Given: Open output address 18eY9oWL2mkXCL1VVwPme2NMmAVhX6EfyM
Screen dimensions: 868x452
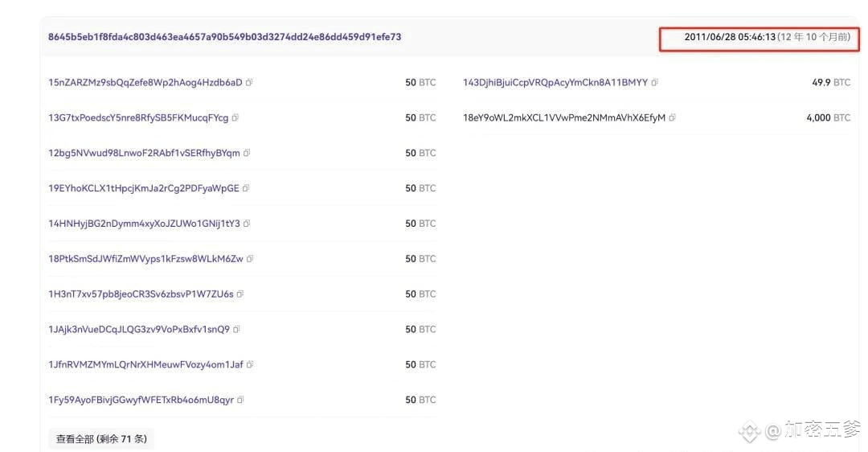Looking at the screenshot, I should tap(564, 117).
